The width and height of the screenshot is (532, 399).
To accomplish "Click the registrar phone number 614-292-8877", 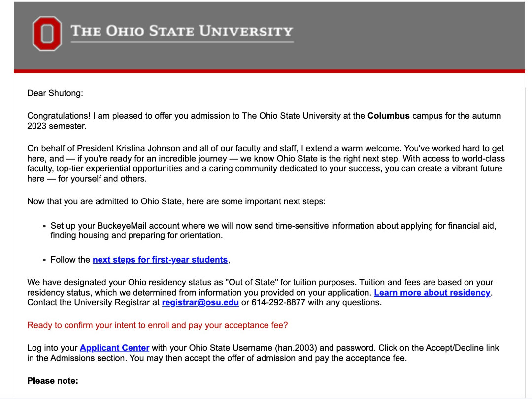I will [x=278, y=302].
